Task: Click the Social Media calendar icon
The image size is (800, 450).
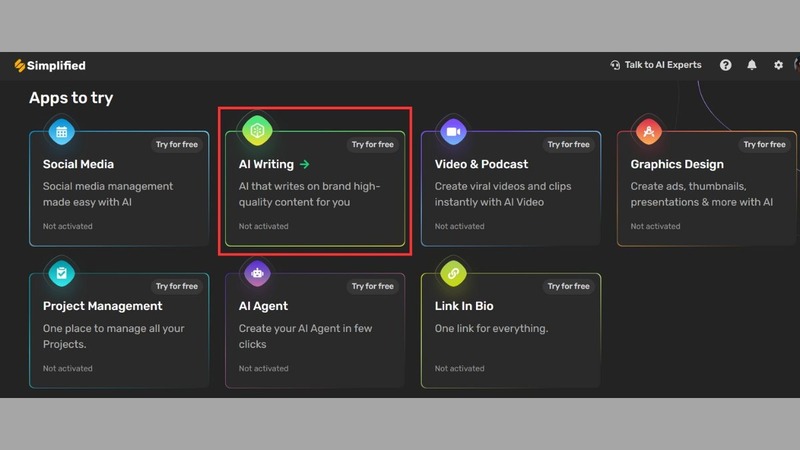Action: click(62, 132)
